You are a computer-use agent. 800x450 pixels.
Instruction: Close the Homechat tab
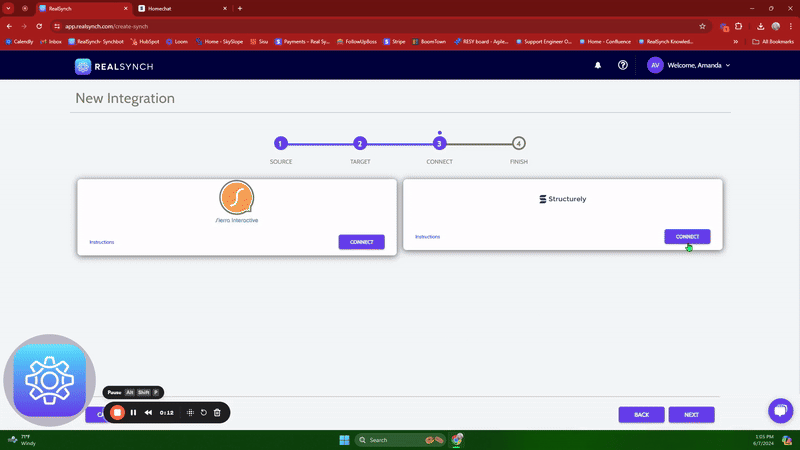click(x=225, y=8)
